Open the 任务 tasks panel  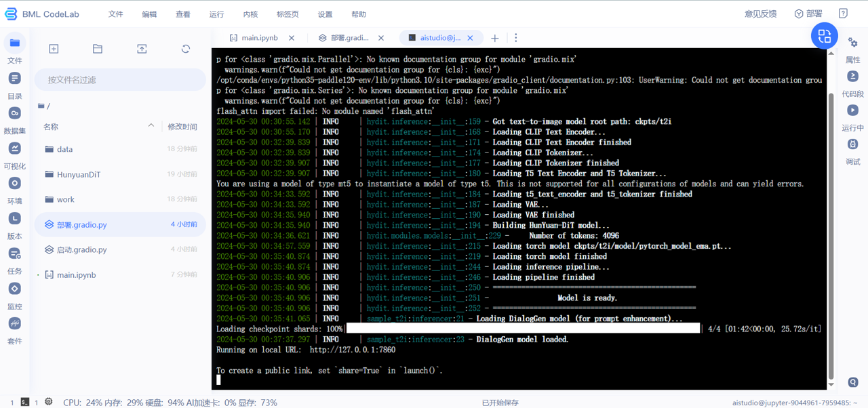(14, 260)
